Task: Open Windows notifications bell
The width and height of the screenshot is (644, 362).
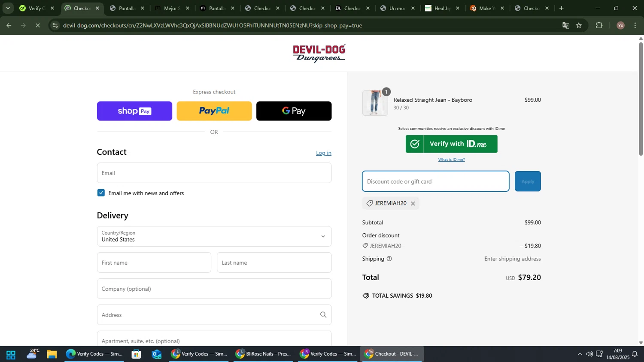Action: click(x=635, y=354)
